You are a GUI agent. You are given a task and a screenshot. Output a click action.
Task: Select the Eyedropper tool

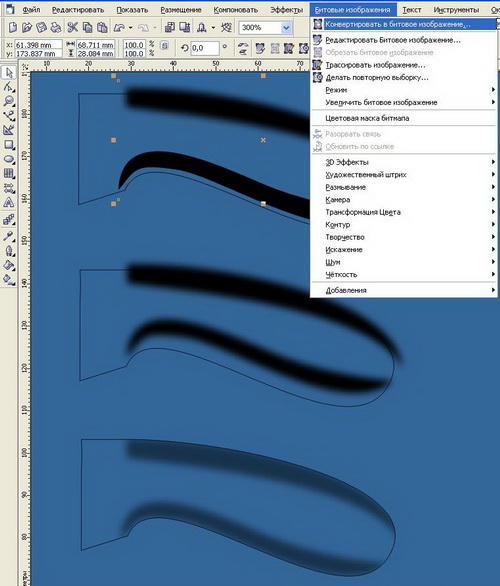tap(9, 236)
